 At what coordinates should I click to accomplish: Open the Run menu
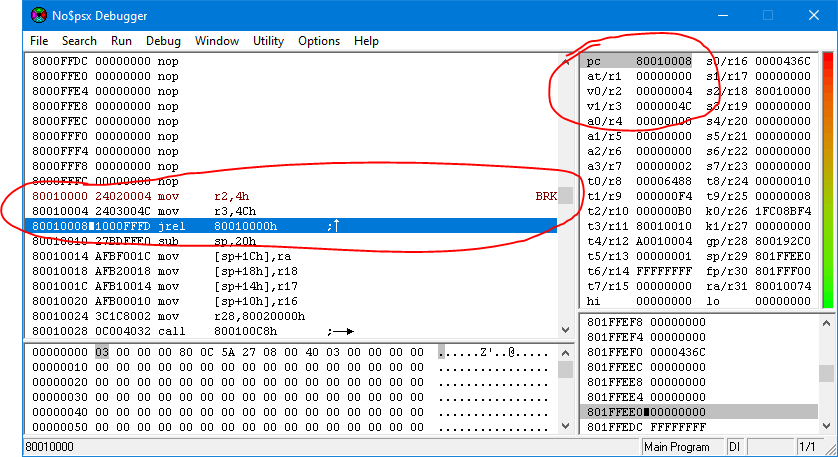121,41
